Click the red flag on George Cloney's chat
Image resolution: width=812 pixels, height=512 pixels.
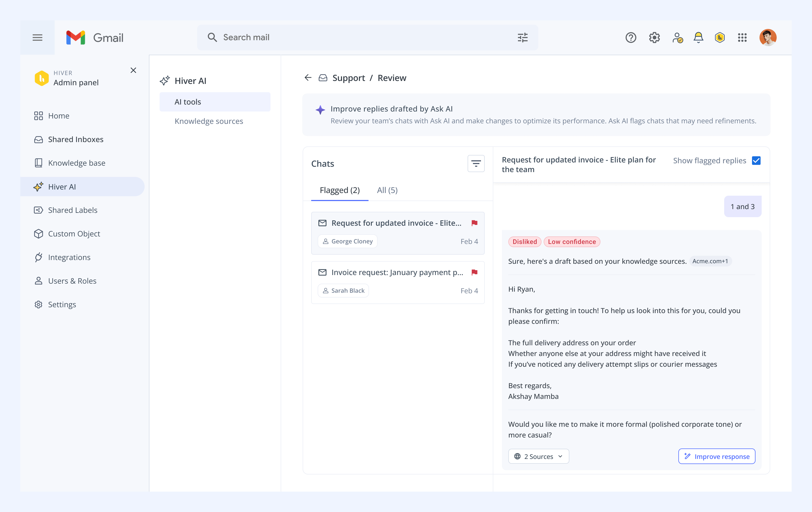pos(475,223)
